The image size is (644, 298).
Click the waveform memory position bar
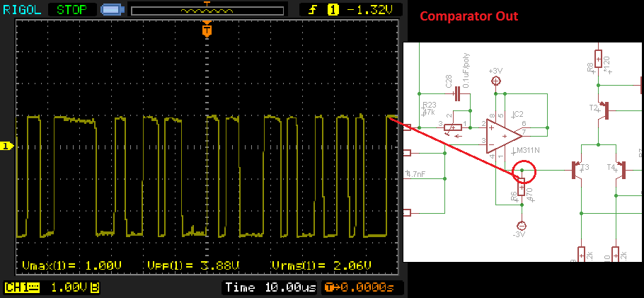coord(207,11)
